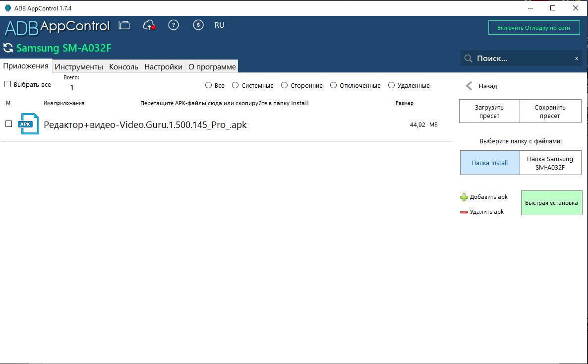The height and width of the screenshot is (364, 588).
Task: Click the 'Быстрая установка' button
Action: tap(551, 203)
